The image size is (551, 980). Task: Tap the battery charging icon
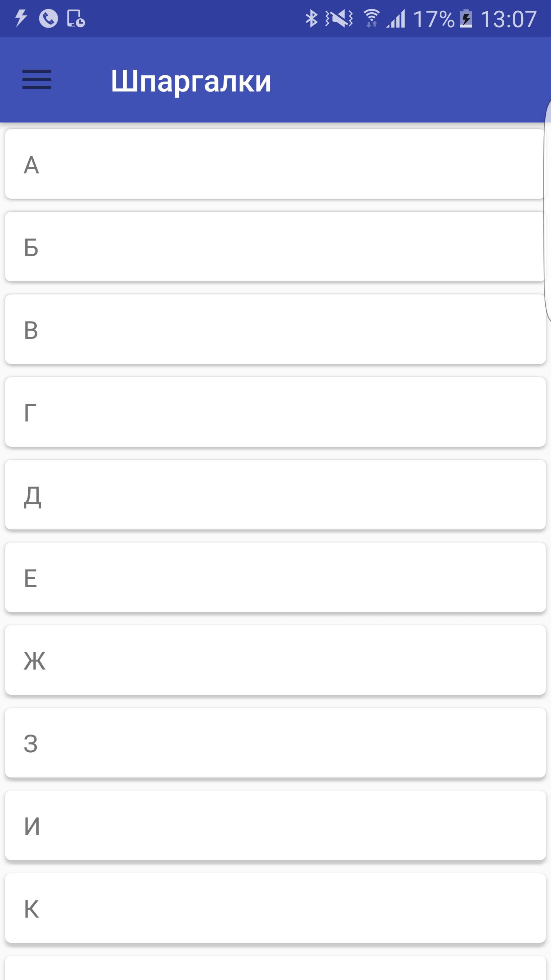(x=466, y=18)
